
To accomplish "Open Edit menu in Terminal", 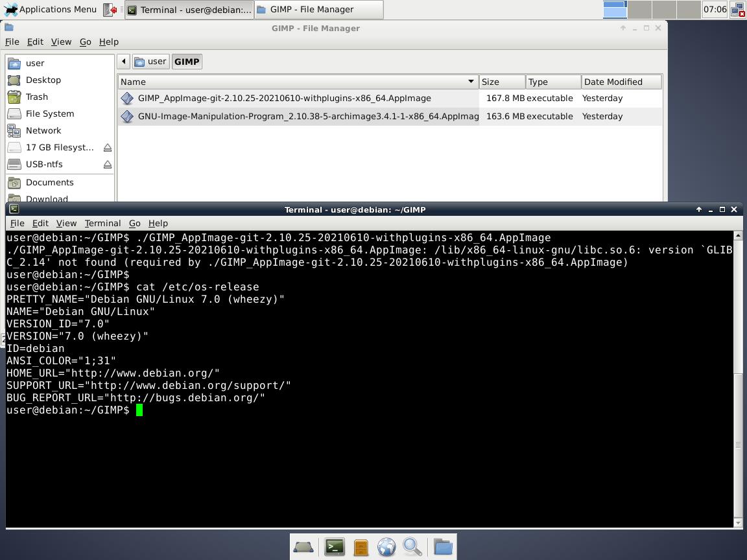I will click(40, 224).
